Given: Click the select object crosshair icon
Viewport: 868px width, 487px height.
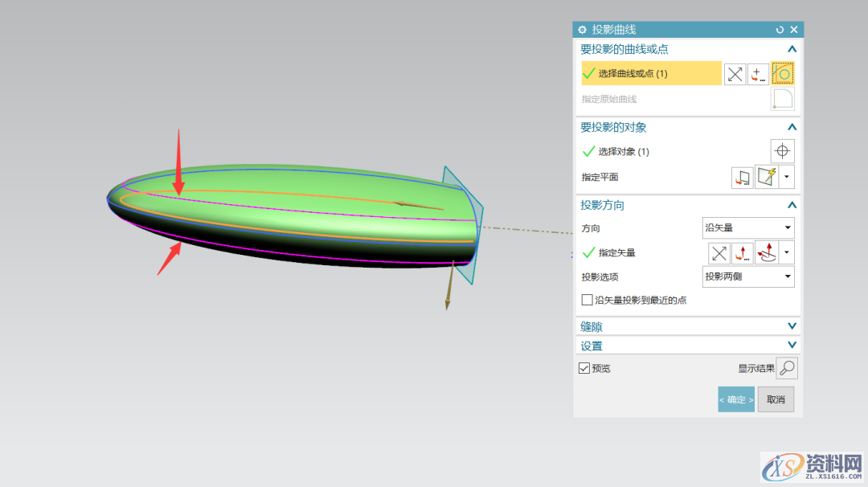Looking at the screenshot, I should (782, 151).
